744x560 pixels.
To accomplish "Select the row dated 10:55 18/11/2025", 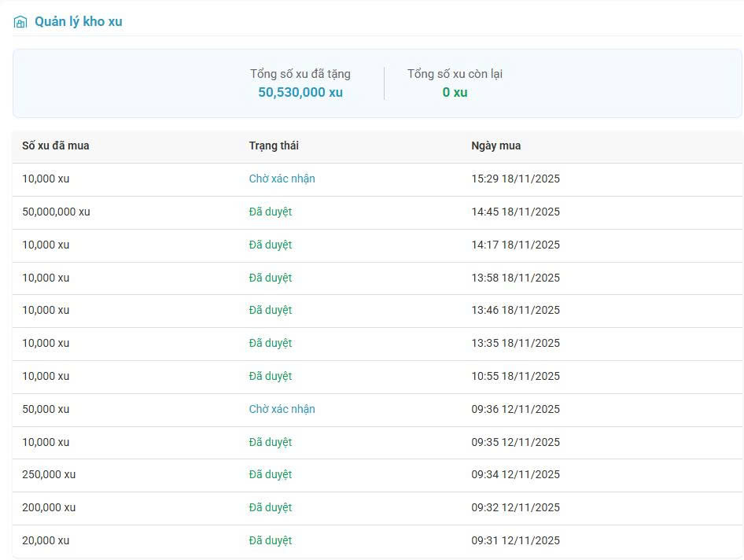I will click(378, 378).
